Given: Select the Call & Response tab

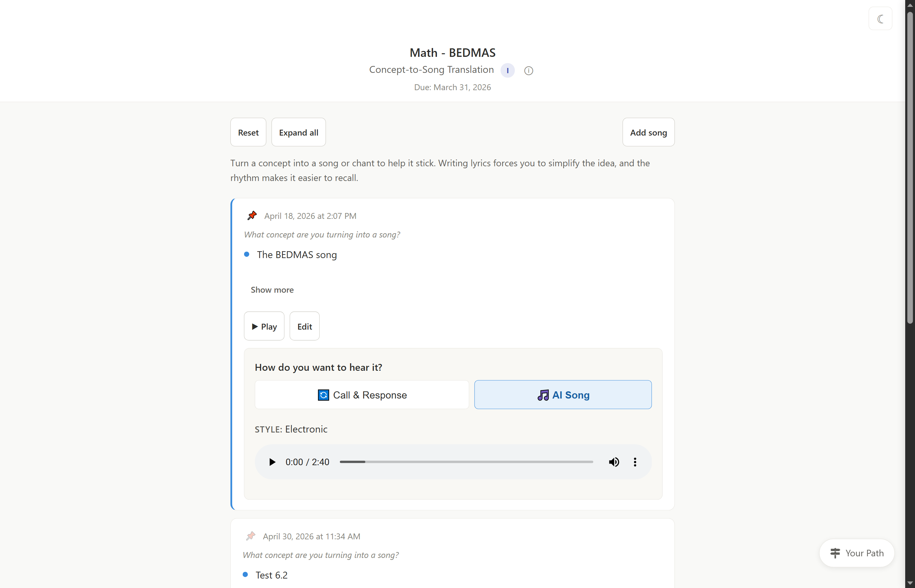Looking at the screenshot, I should (362, 395).
